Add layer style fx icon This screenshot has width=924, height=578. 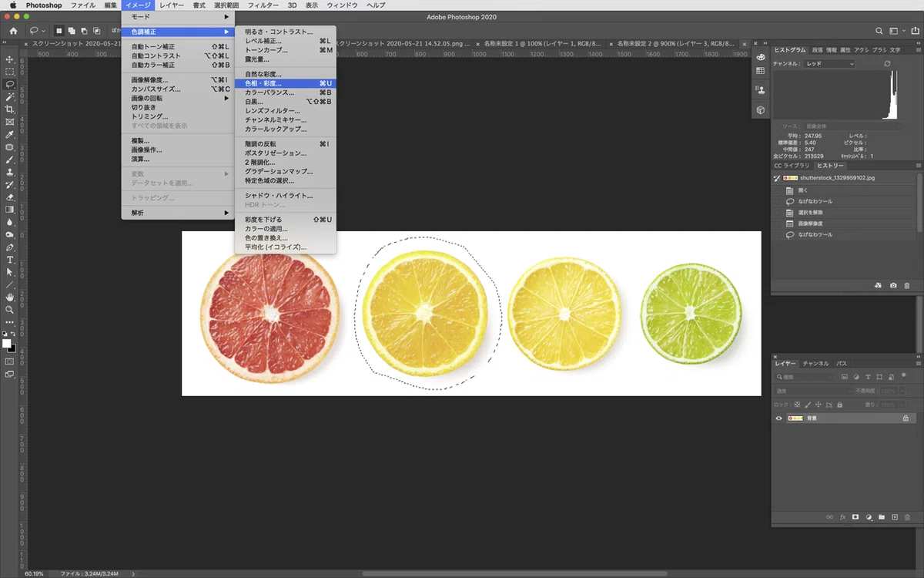click(x=843, y=517)
